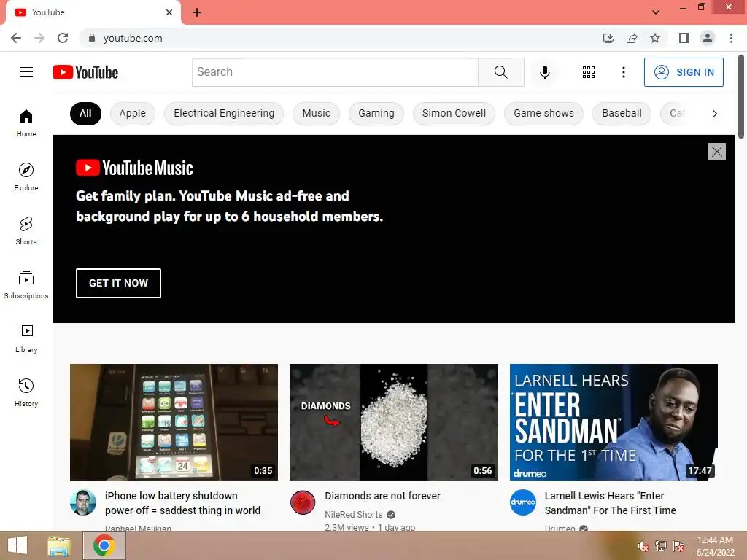The image size is (747, 560).
Task: Open Diamonds are not forever thumbnail
Action: [393, 422]
